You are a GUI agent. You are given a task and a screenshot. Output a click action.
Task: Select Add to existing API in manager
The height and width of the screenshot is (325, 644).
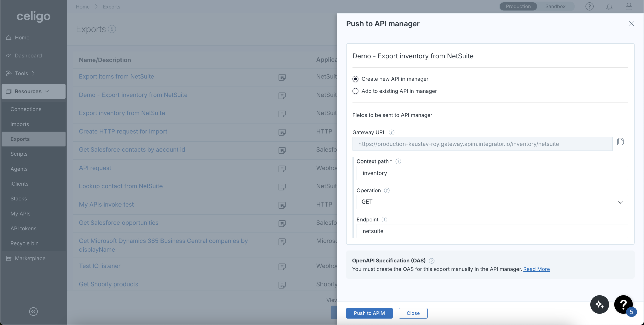[355, 91]
